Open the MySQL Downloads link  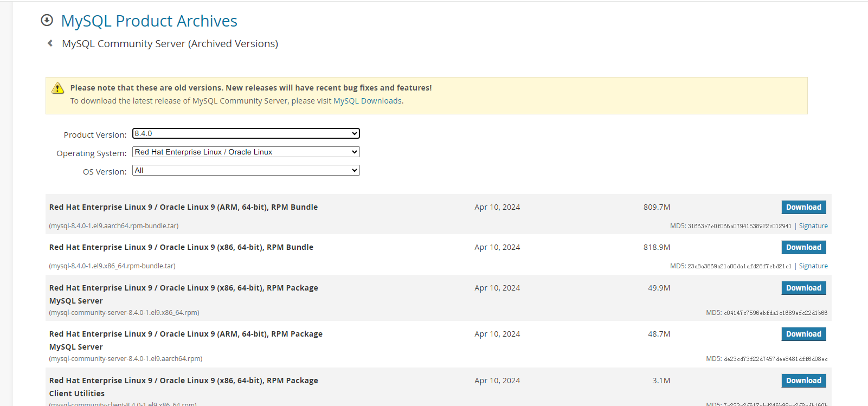(x=367, y=101)
